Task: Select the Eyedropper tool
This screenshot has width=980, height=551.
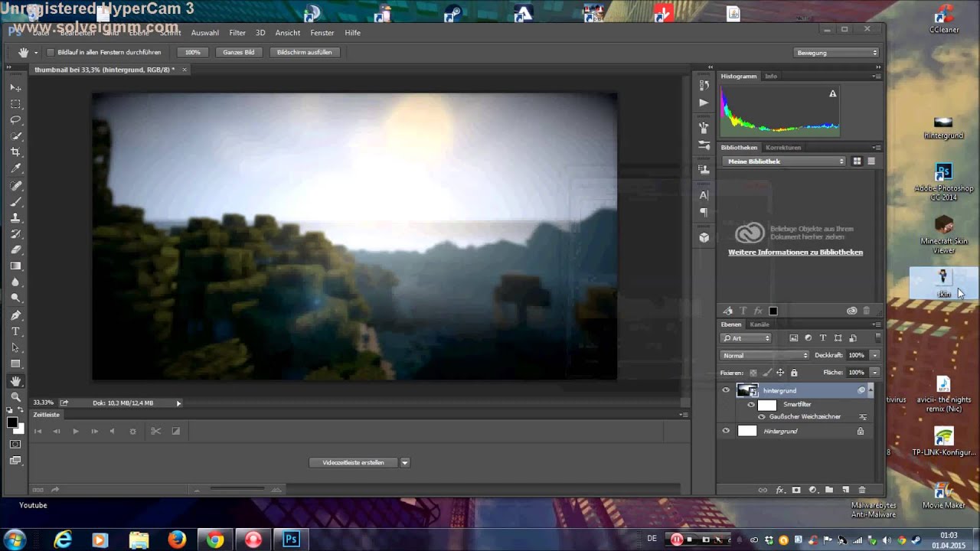Action: pyautogui.click(x=15, y=168)
